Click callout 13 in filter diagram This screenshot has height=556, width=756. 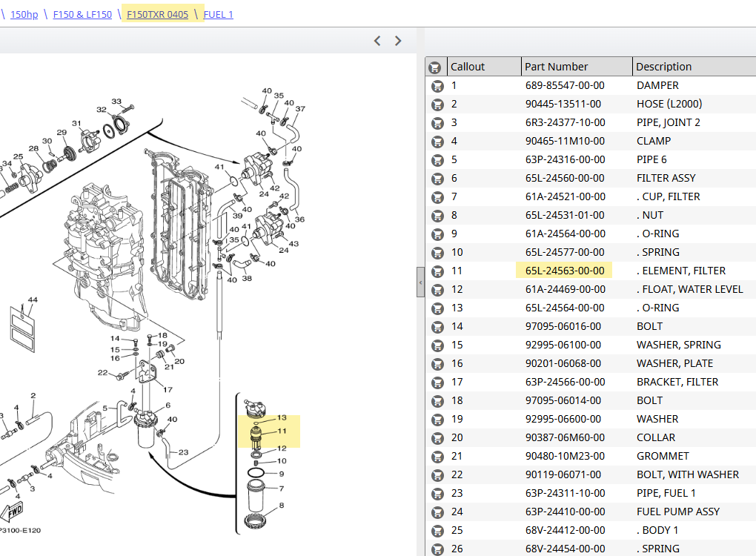(x=282, y=417)
